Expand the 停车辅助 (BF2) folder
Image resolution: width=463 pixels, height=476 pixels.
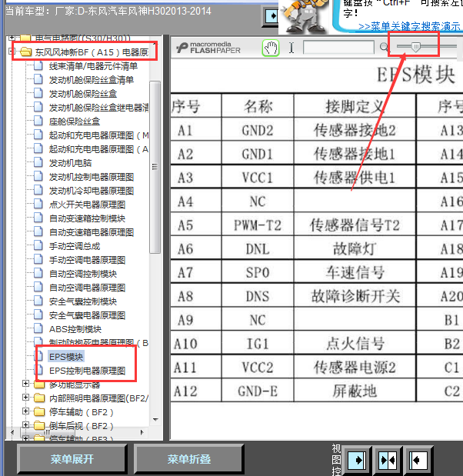tap(26, 411)
